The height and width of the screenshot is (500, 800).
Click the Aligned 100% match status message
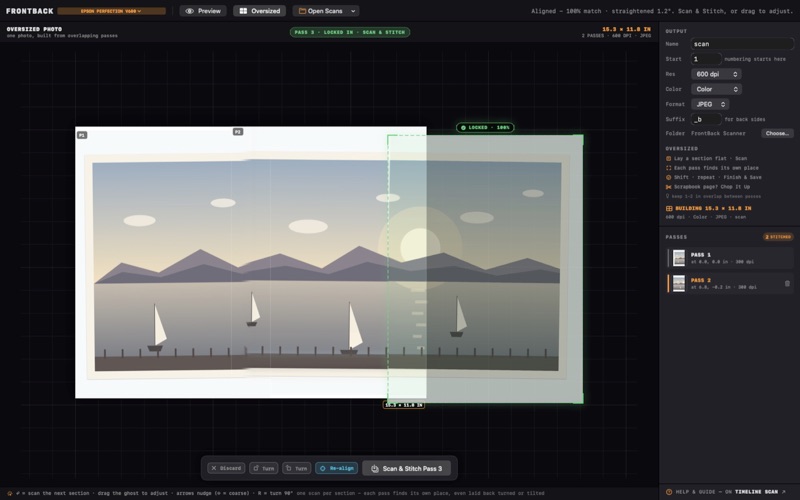pos(662,11)
